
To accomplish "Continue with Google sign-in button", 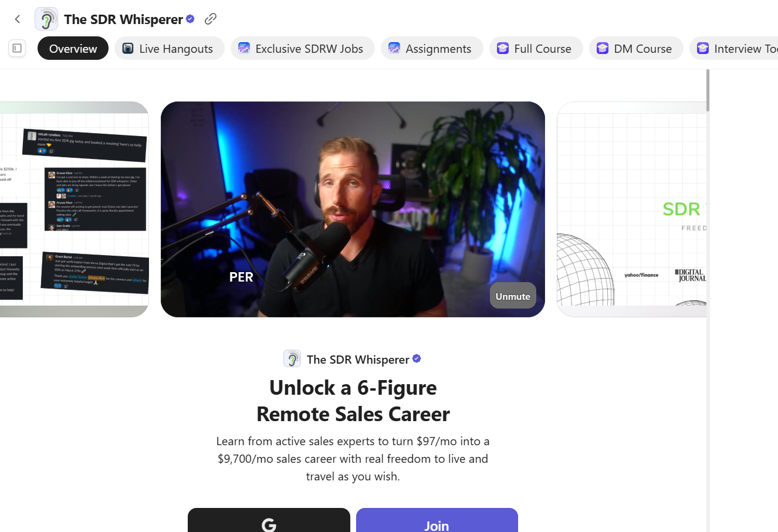I will [x=269, y=520].
